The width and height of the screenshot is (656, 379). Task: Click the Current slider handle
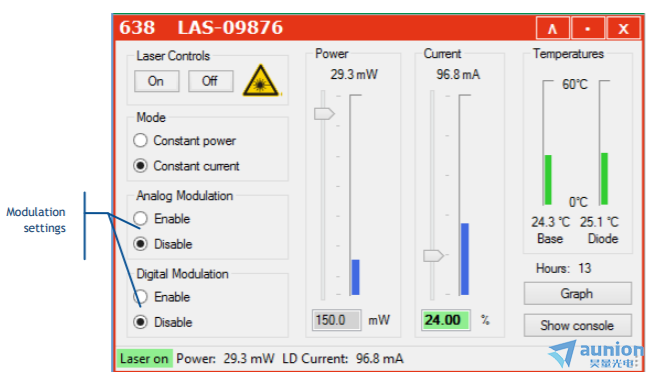point(433,255)
